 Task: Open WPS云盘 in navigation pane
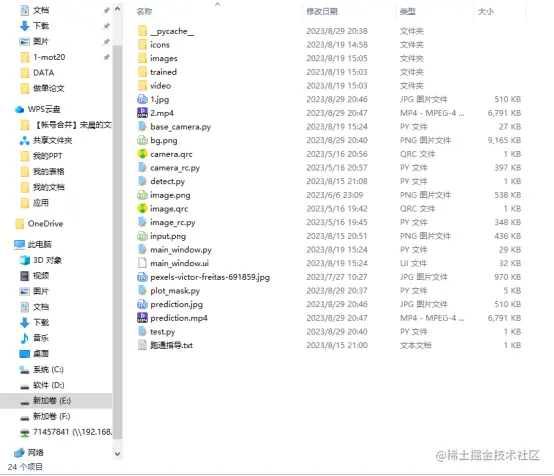pyautogui.click(x=44, y=109)
